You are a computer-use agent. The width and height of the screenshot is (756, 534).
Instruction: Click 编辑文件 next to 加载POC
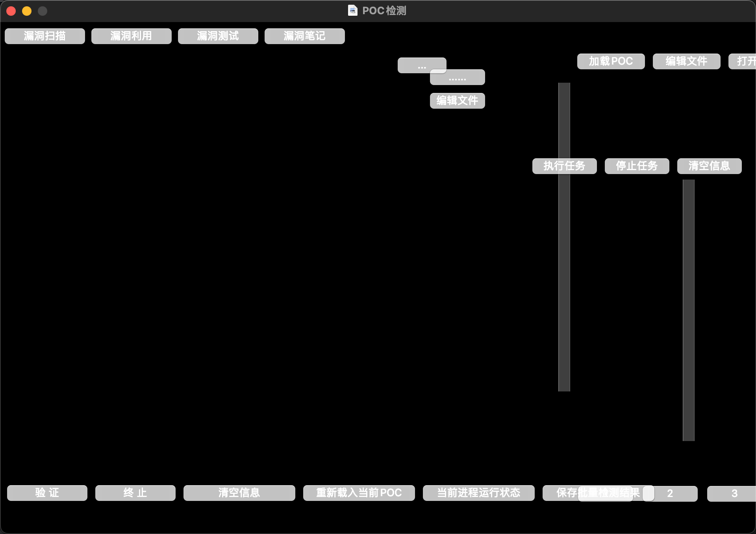click(686, 61)
